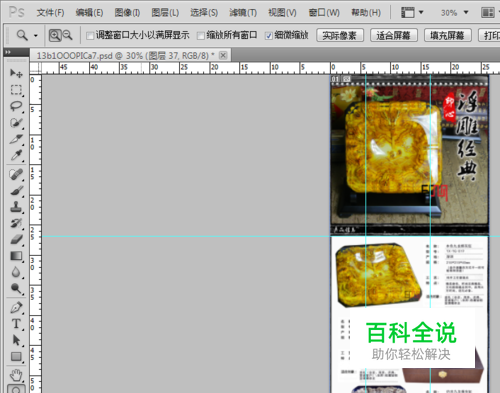Open the 图层(L) menu

(165, 13)
